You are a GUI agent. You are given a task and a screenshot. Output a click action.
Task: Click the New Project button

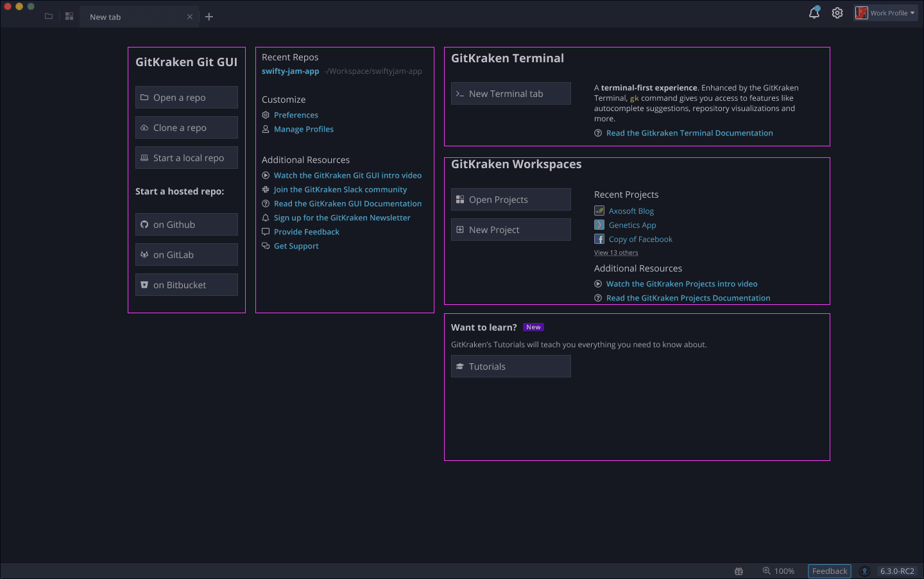511,230
